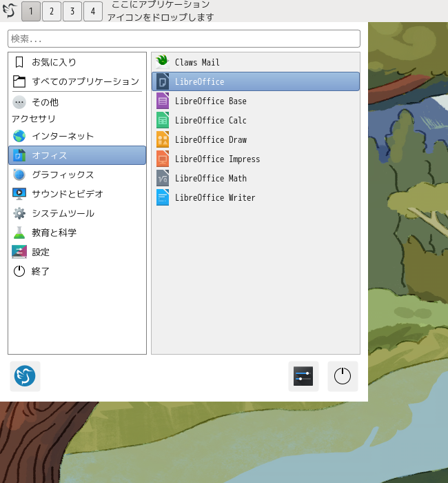Launch LibreOffice Math
Screen dimensions: 448x483
click(256, 178)
